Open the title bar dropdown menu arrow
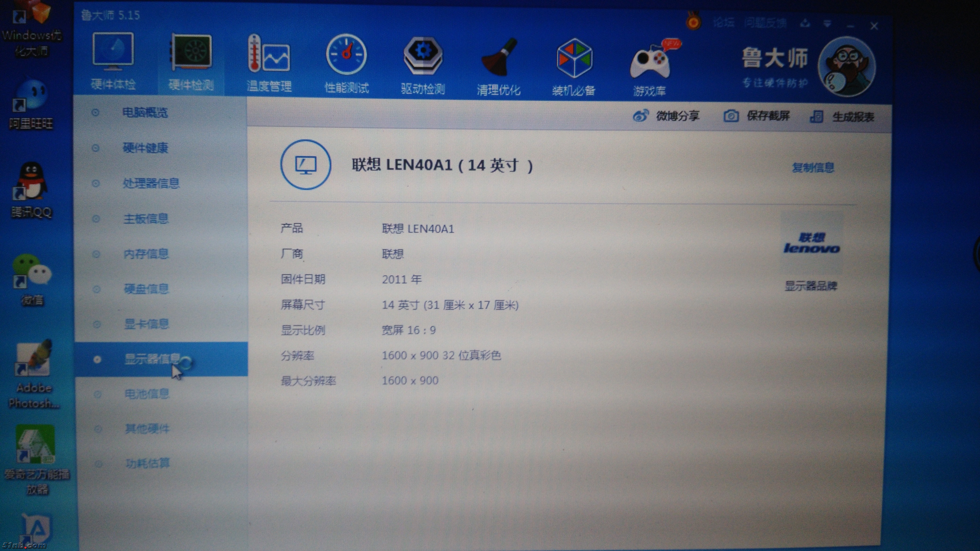 [x=827, y=24]
